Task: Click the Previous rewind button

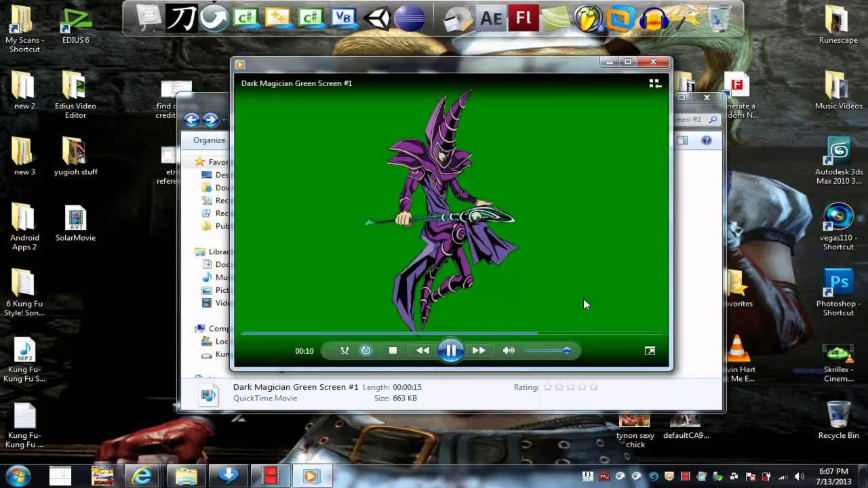Action: (x=422, y=350)
